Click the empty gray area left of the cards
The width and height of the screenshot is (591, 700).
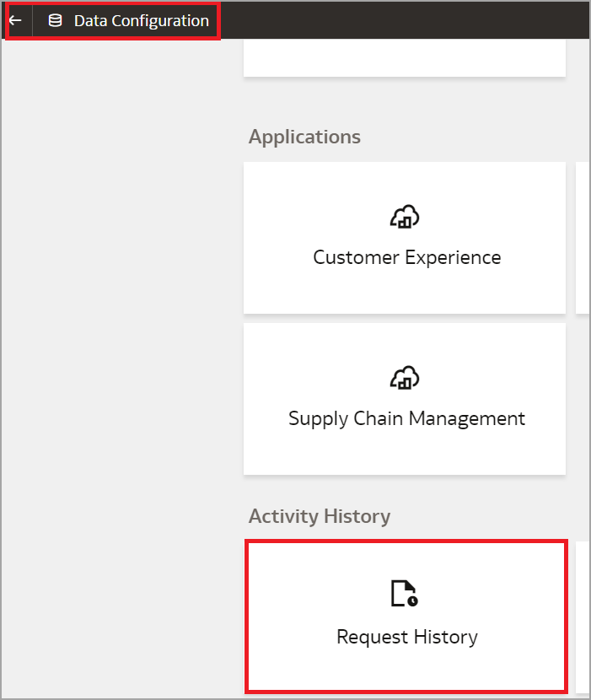[x=118, y=337]
